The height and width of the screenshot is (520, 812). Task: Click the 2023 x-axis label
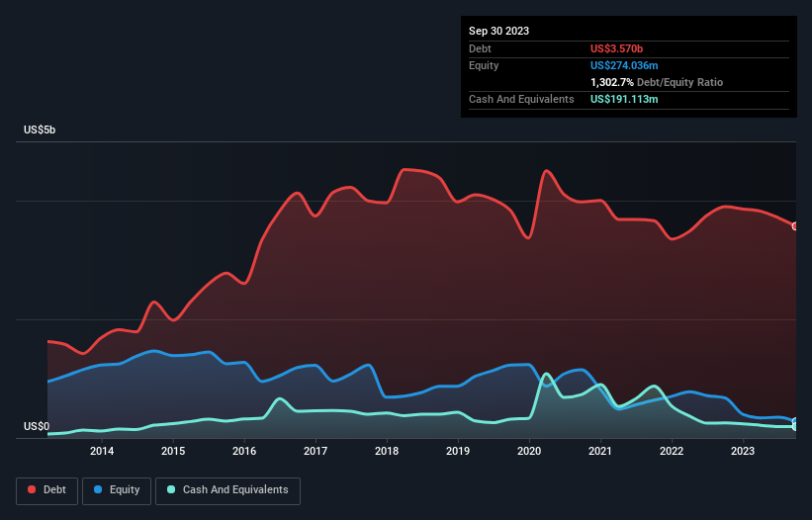coord(743,451)
